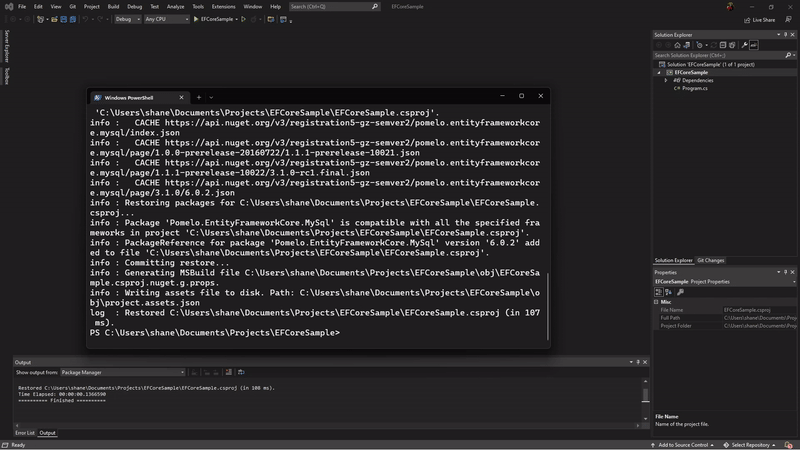Viewport: 800px width, 450px height.
Task: Toggle Show All Files in Solution Explorer
Action: pyautogui.click(x=732, y=45)
